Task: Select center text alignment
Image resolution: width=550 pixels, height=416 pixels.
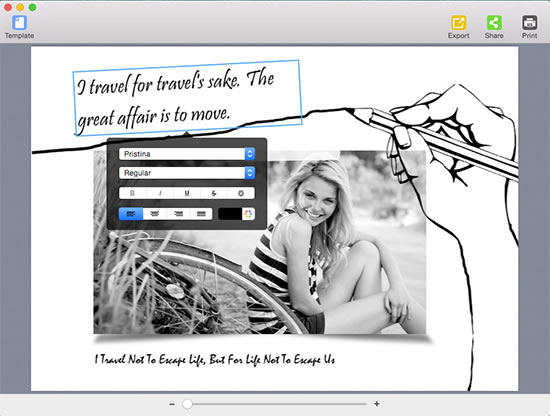Action: point(155,214)
